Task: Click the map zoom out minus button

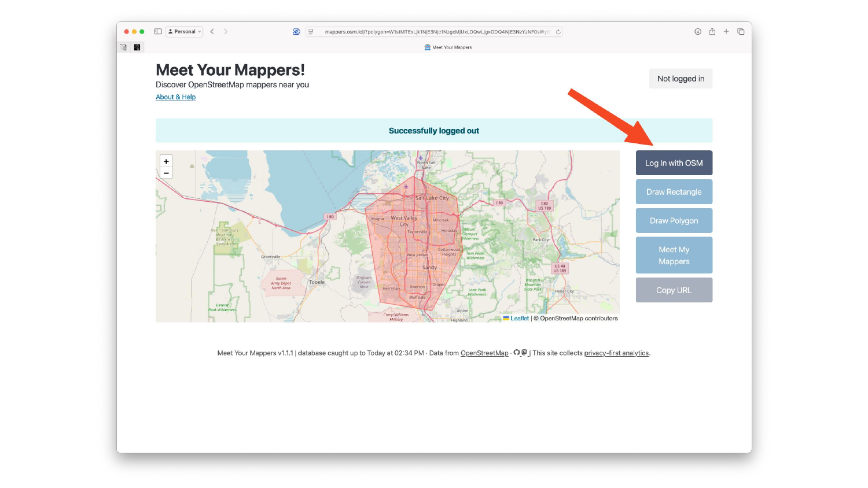Action: click(166, 173)
